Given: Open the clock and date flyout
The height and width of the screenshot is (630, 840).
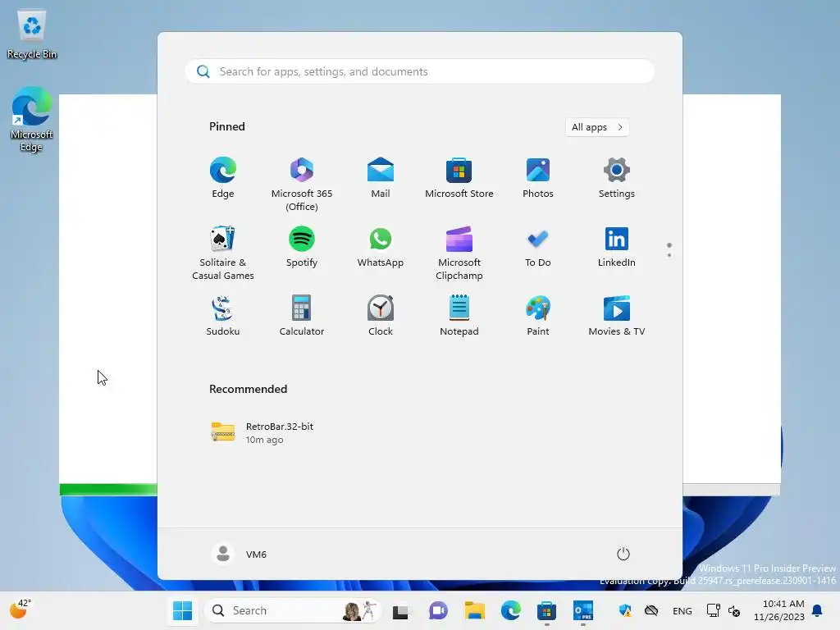Looking at the screenshot, I should [x=779, y=610].
